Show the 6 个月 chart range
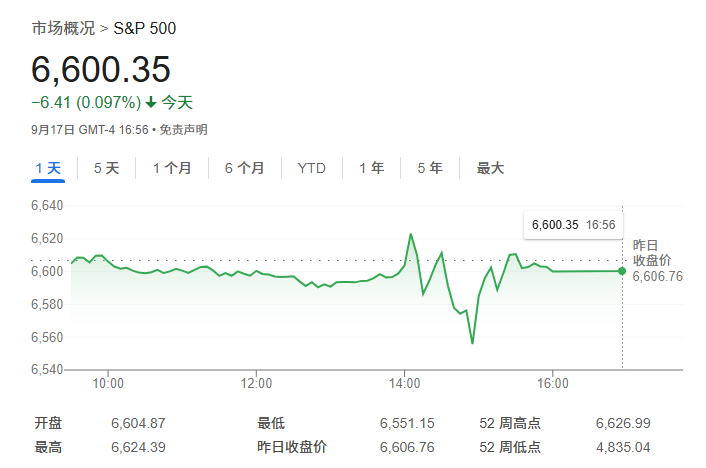This screenshot has width=706, height=468. pos(244,168)
